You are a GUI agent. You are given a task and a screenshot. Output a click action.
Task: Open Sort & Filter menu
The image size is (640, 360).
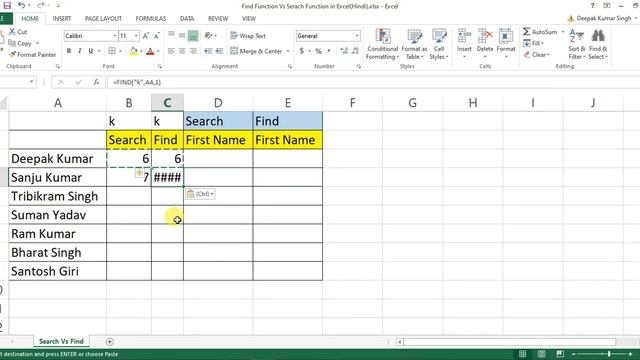577,44
